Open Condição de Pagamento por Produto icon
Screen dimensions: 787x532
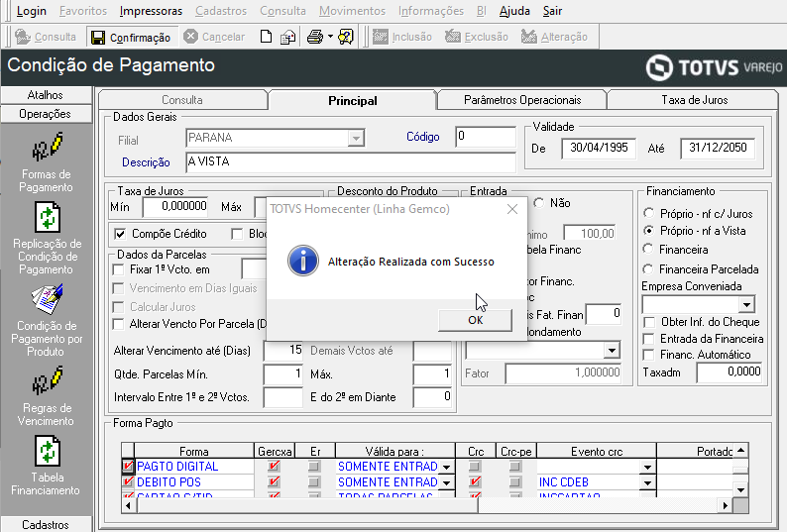[48, 299]
